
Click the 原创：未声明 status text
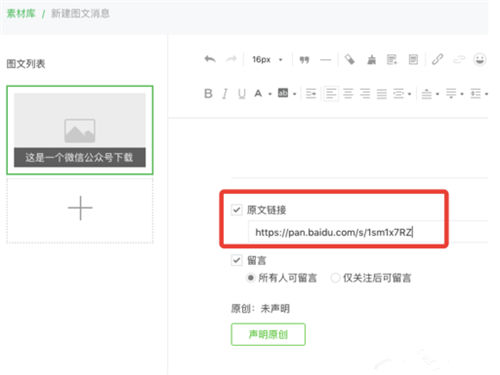point(260,309)
